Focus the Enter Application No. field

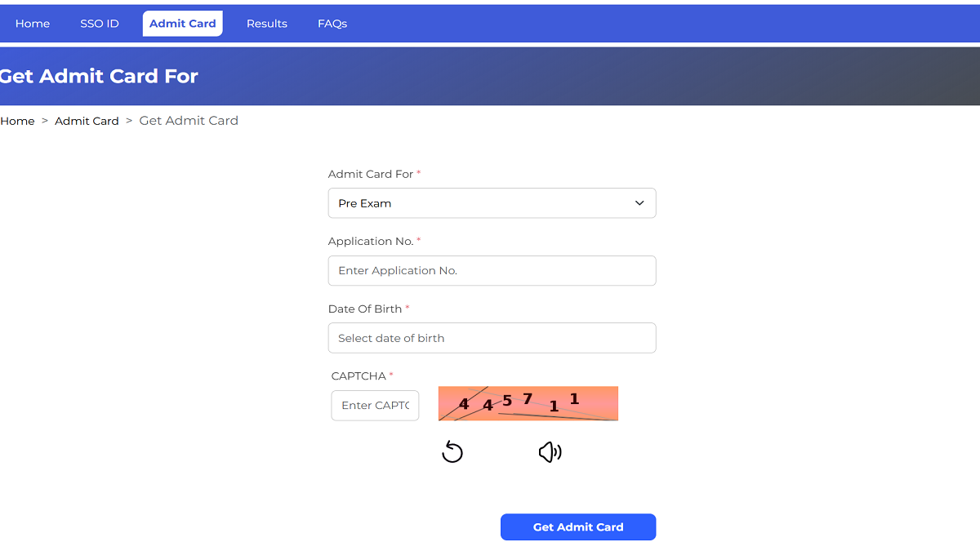coord(492,271)
